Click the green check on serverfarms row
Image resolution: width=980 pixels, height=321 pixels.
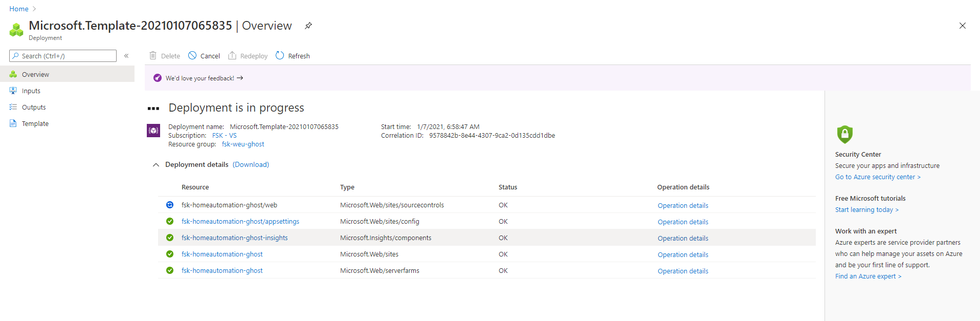tap(170, 270)
